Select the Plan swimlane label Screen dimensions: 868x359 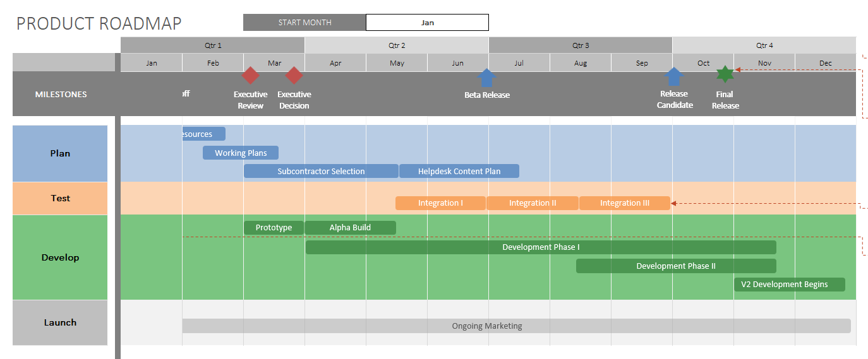[x=60, y=153]
